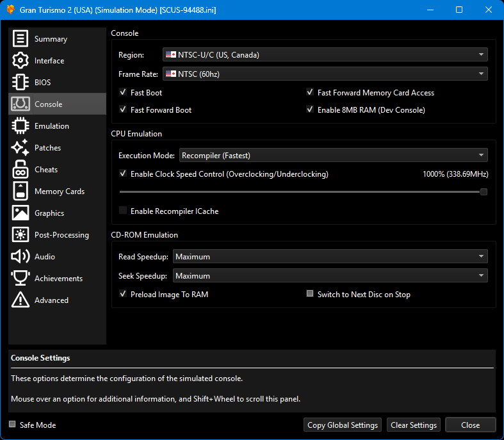This screenshot has width=504, height=440.
Task: Switch to the Audio settings page
Action: coord(45,257)
